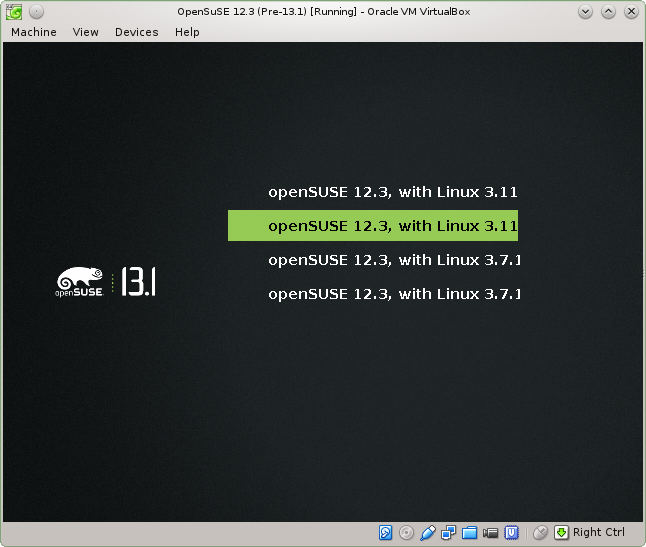646x547 pixels.
Task: Click the CPU virtualization chip indicator
Action: (x=511, y=533)
